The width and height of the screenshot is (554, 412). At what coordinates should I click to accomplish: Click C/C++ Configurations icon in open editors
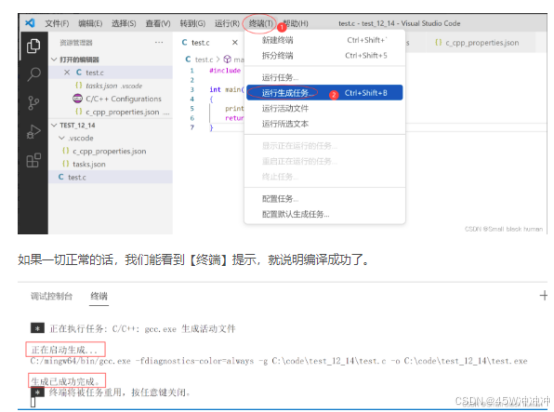coord(78,99)
